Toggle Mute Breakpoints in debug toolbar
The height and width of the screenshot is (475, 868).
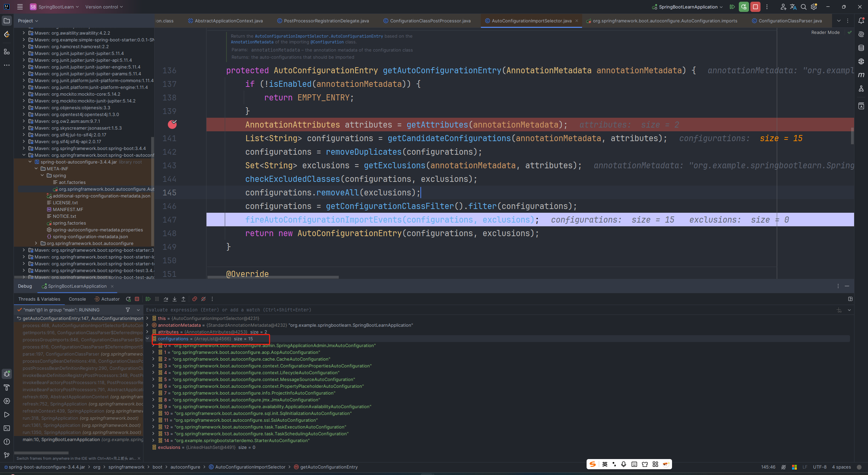click(203, 299)
